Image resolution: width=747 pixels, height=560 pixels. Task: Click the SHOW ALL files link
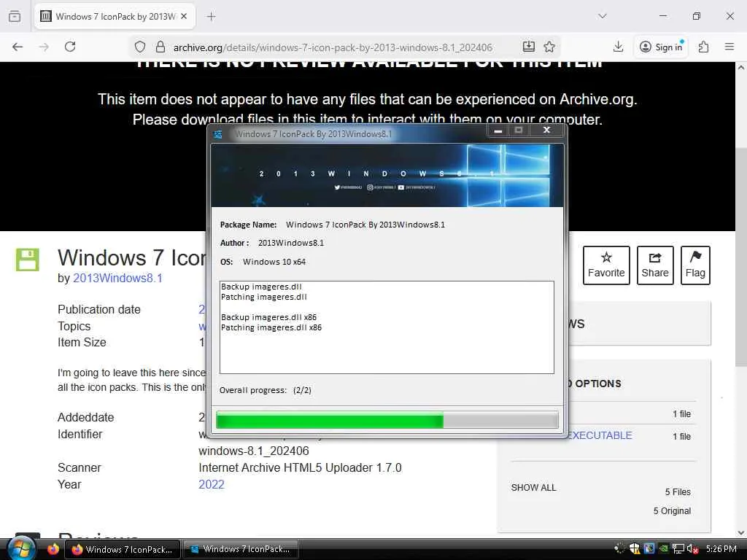(533, 488)
